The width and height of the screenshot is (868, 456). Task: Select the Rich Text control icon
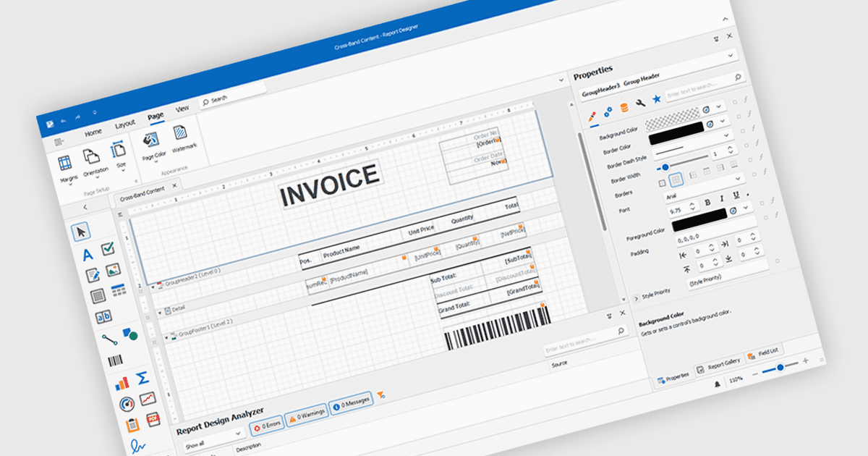93,275
